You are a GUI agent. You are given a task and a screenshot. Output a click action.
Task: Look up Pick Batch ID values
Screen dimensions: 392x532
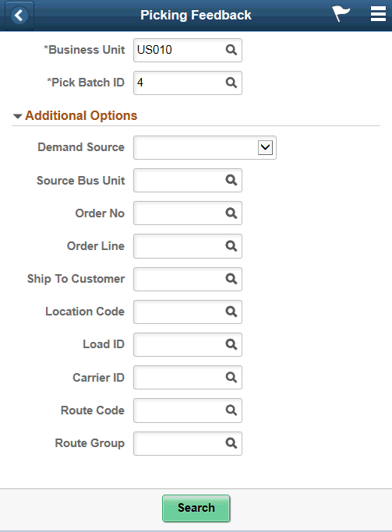(231, 83)
